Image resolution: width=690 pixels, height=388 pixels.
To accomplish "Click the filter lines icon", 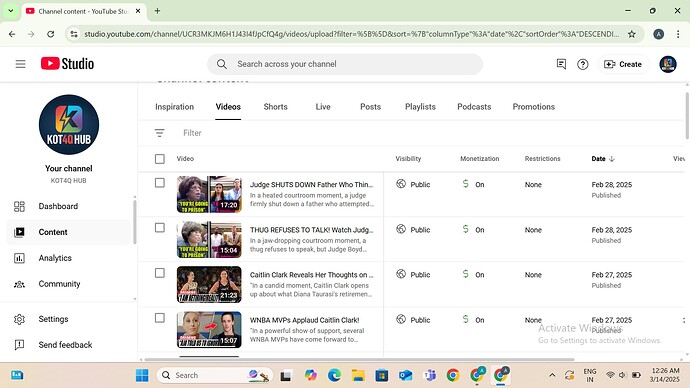I will pyautogui.click(x=159, y=133).
